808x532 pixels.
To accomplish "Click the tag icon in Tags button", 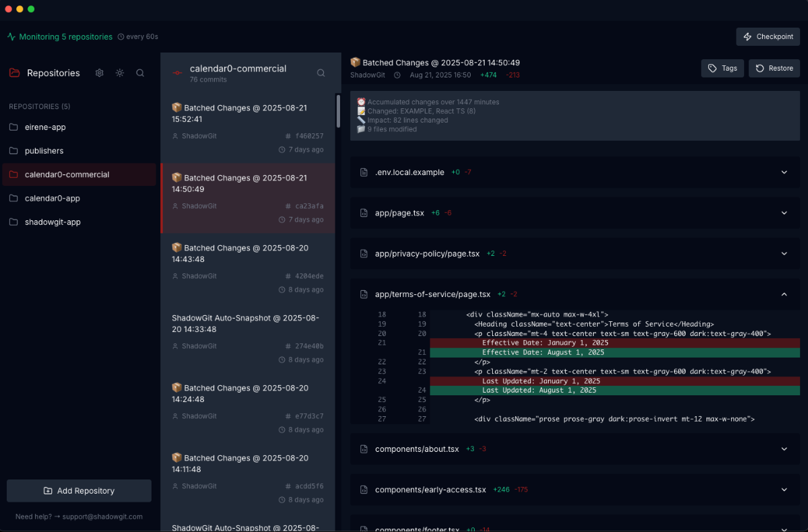I will pos(712,68).
